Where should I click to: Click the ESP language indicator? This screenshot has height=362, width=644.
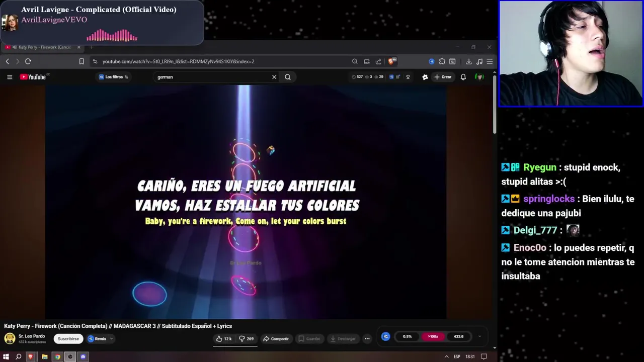tap(457, 356)
